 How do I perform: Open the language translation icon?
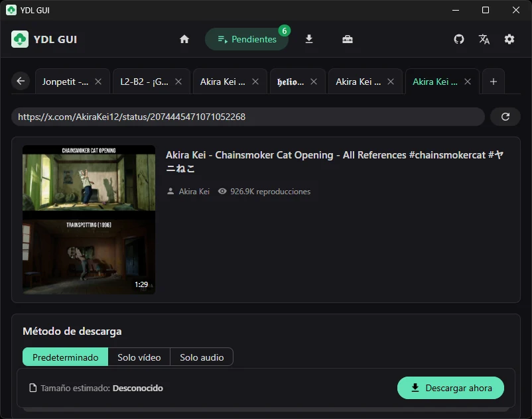484,39
